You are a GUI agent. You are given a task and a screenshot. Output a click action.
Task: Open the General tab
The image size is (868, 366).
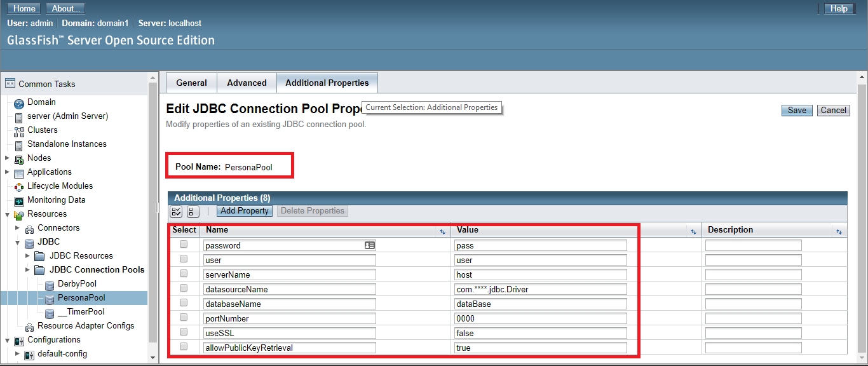coord(191,83)
